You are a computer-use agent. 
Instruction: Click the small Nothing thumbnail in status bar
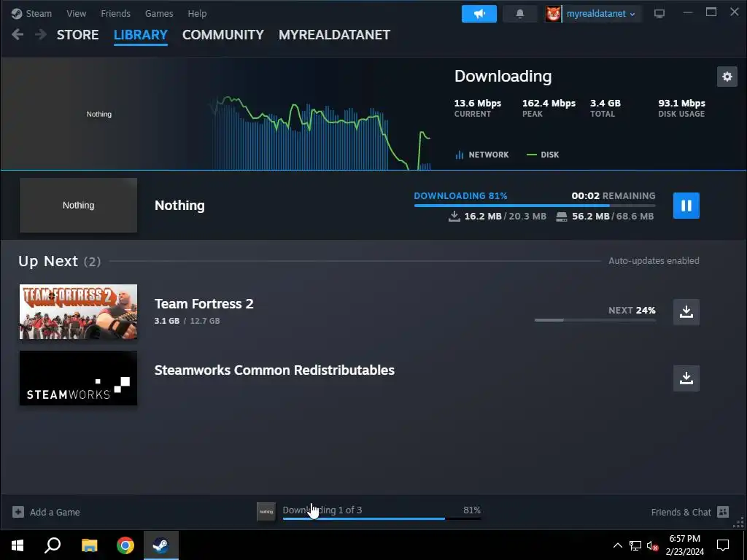tap(266, 512)
